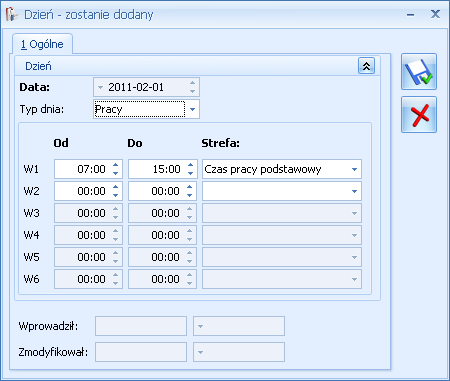The image size is (450, 381).
Task: Click the W2 Od time field
Action: tap(88, 191)
